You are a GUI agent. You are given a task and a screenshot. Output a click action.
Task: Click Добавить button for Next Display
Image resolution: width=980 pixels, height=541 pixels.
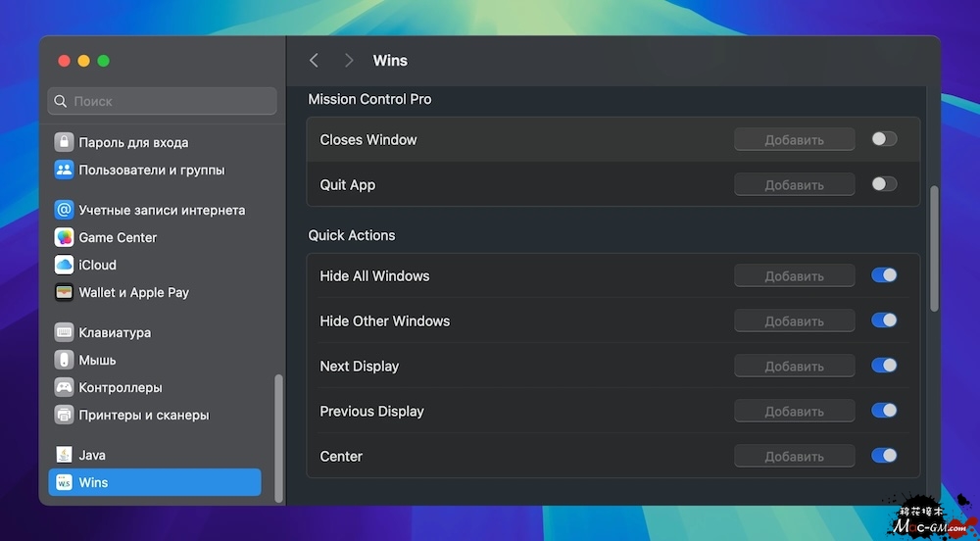tap(794, 367)
